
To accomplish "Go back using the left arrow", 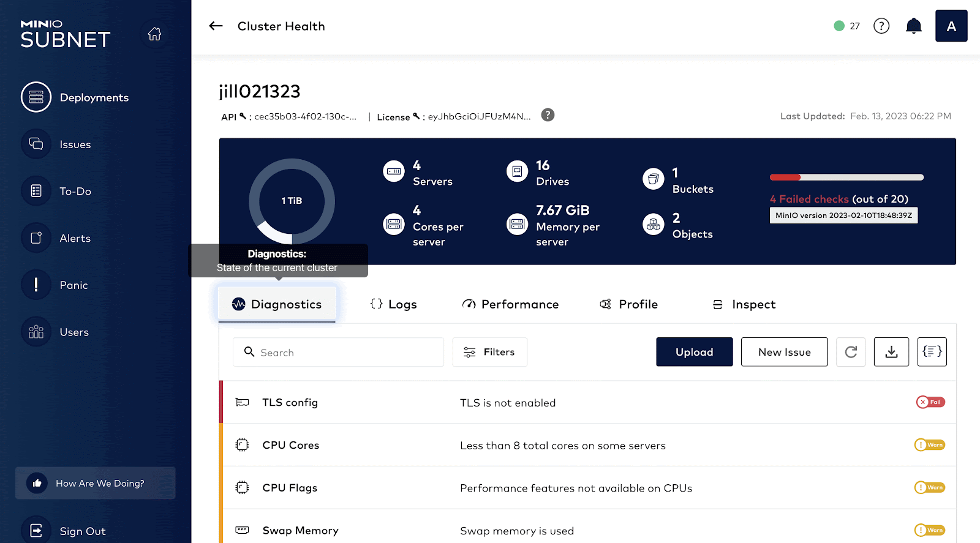I will (216, 26).
